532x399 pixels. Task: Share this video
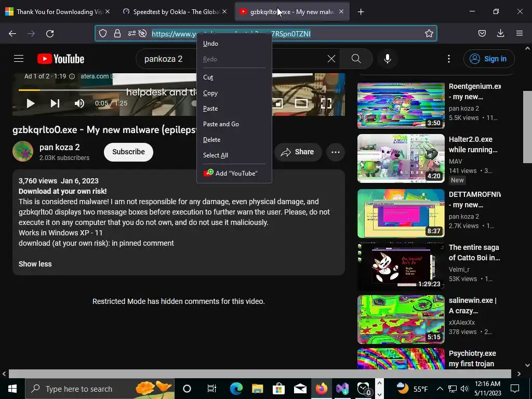click(x=297, y=152)
